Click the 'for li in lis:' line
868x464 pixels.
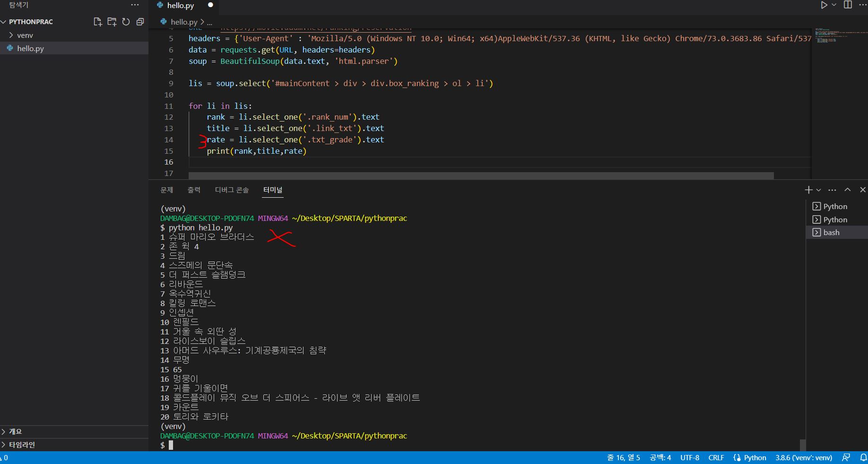pos(220,106)
